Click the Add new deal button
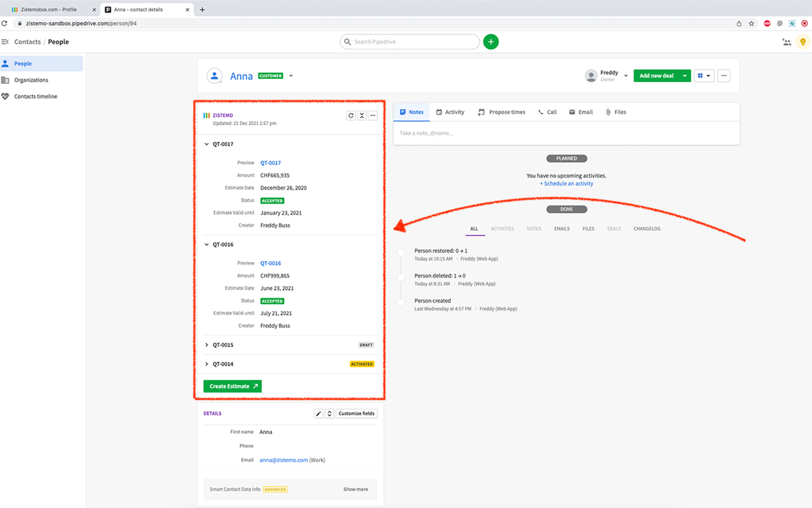This screenshot has width=812, height=508. pyautogui.click(x=656, y=76)
